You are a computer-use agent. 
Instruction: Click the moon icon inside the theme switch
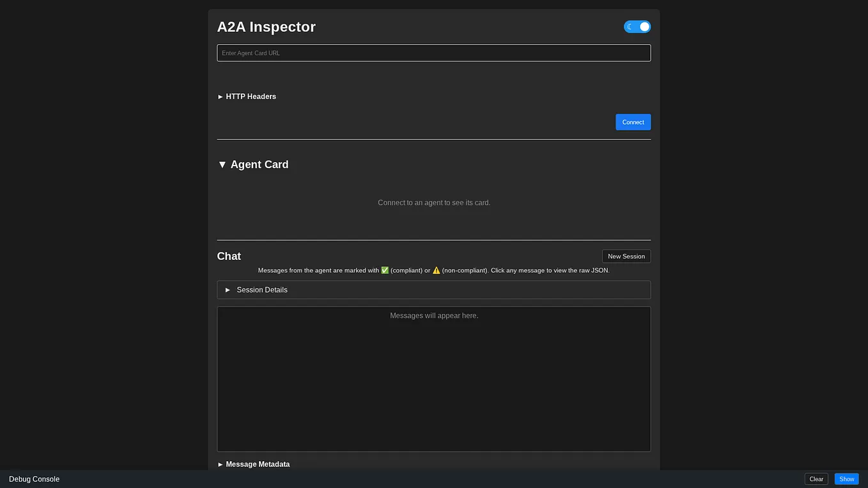pos(629,26)
